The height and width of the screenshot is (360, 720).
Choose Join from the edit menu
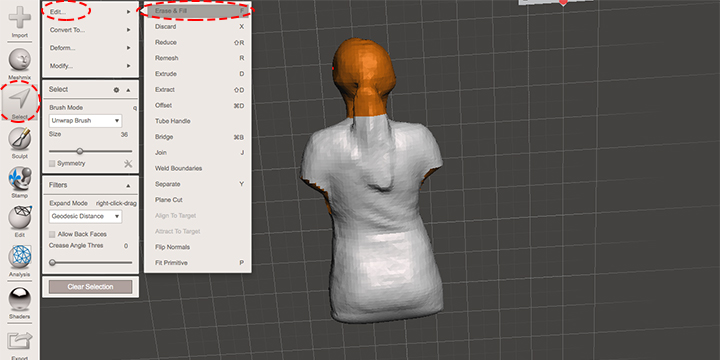197,152
